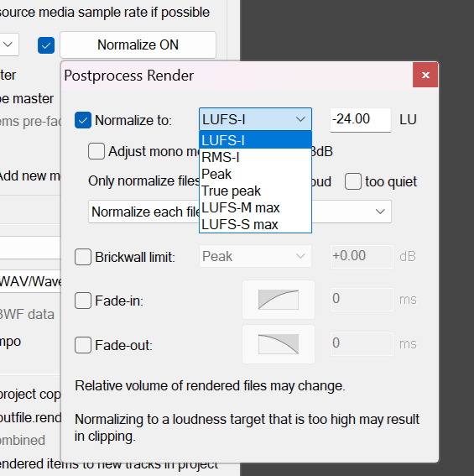
Task: Enable the Brickwall limit checkbox
Action: pyautogui.click(x=83, y=257)
